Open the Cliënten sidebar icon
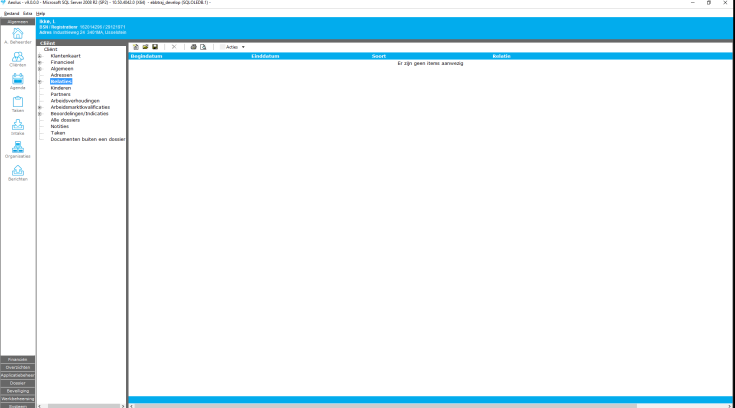 pyautogui.click(x=17, y=58)
